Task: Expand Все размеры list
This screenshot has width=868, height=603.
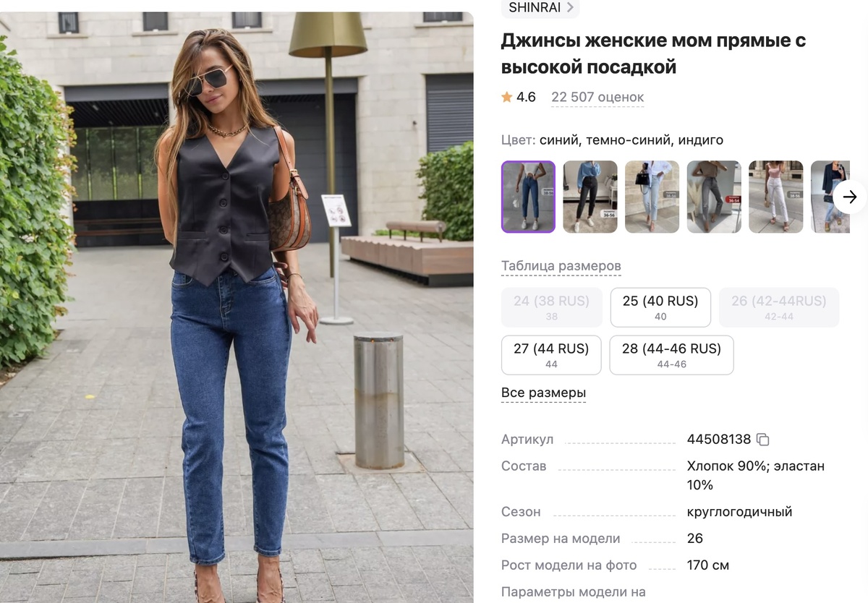Action: pos(543,393)
